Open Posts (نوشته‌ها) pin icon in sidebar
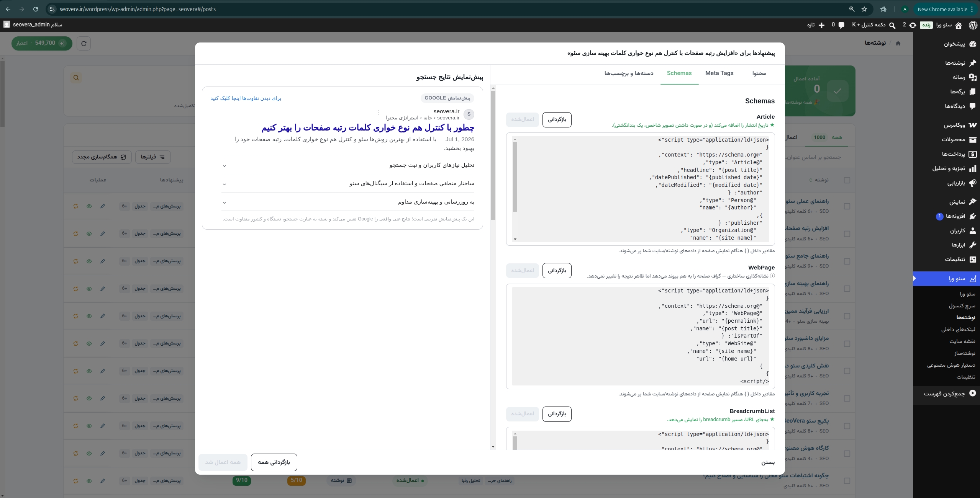The image size is (980, 498). (x=972, y=63)
